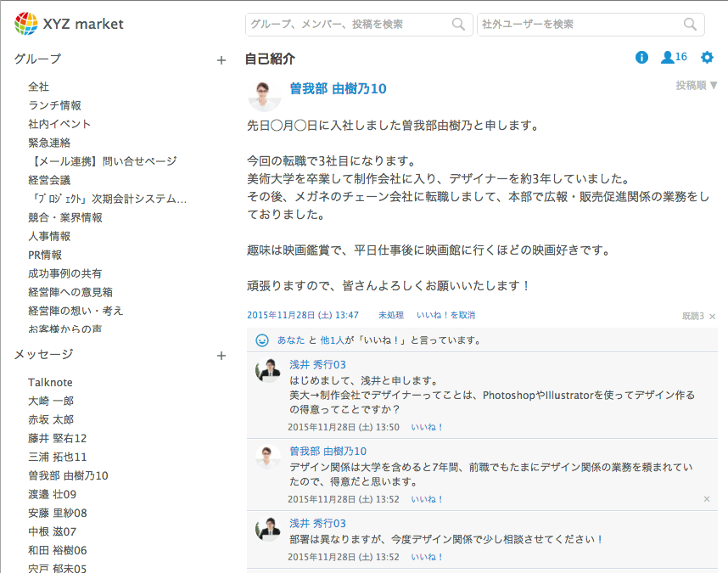Screen dimensions: 728x573
Task: Start a new message with plus icon
Action: point(221,356)
